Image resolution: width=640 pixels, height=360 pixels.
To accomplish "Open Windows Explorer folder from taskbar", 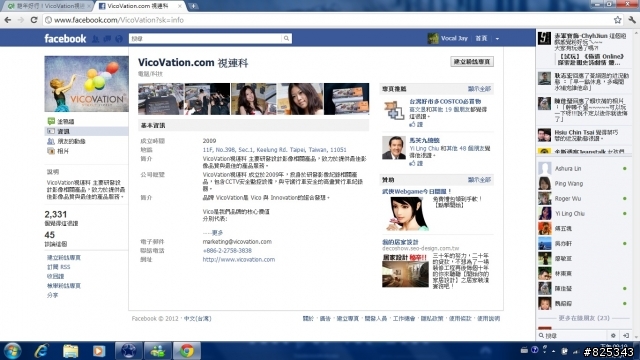I will pos(70,351).
